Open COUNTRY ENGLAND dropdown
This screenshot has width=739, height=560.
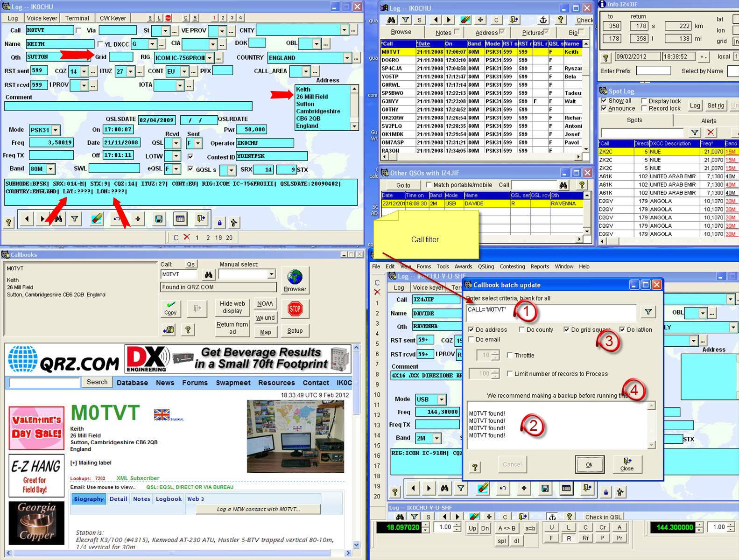coord(347,58)
